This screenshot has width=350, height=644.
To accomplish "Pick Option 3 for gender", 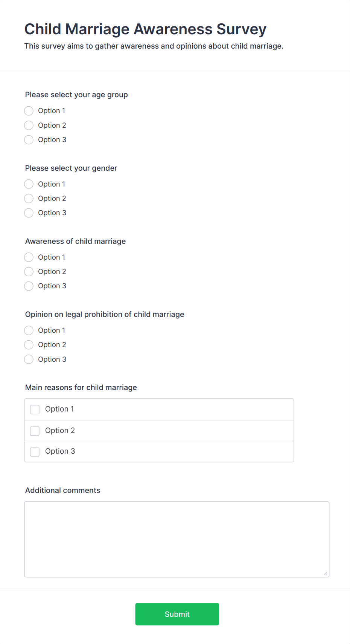I will (x=29, y=213).
